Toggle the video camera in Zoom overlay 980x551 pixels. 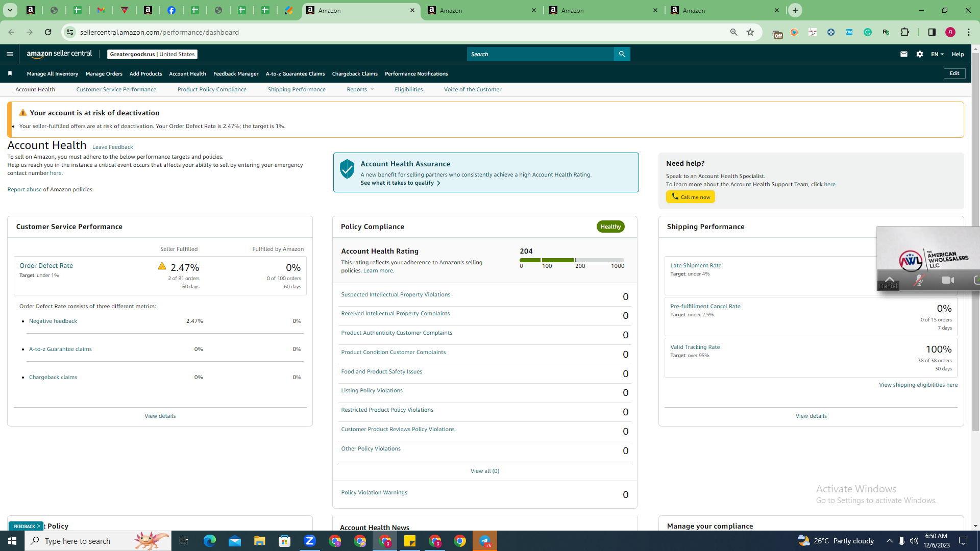(948, 280)
